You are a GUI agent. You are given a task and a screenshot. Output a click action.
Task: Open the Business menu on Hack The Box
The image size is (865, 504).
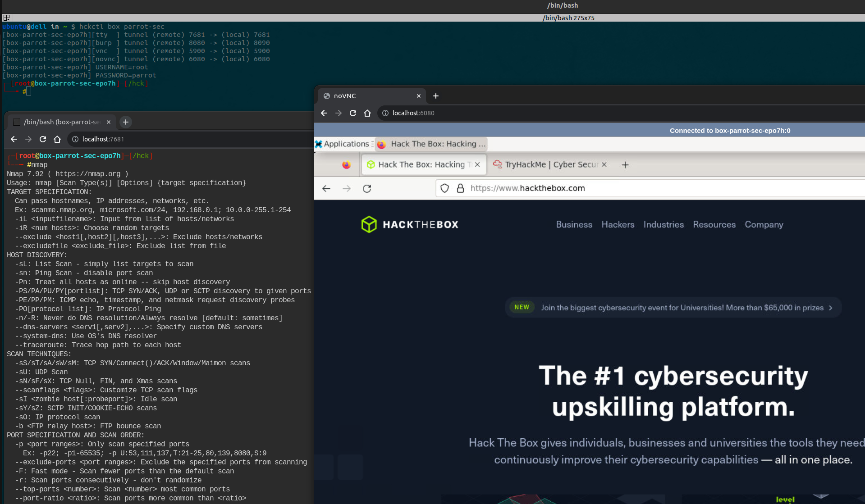pyautogui.click(x=574, y=224)
